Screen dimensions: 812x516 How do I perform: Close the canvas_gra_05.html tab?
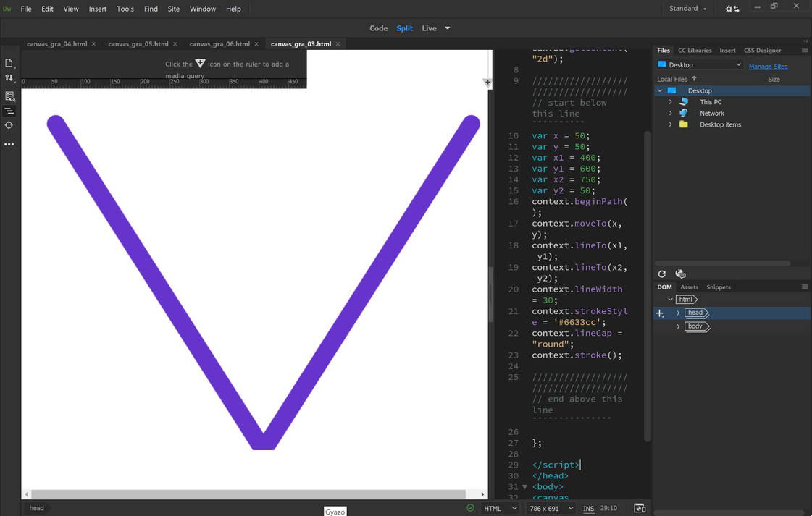(x=175, y=44)
